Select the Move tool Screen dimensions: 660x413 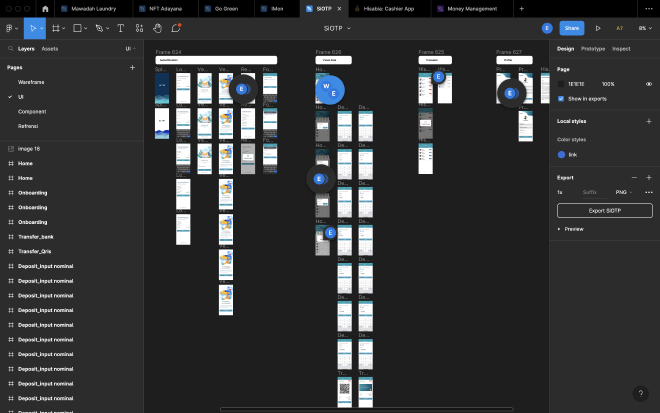[32, 28]
